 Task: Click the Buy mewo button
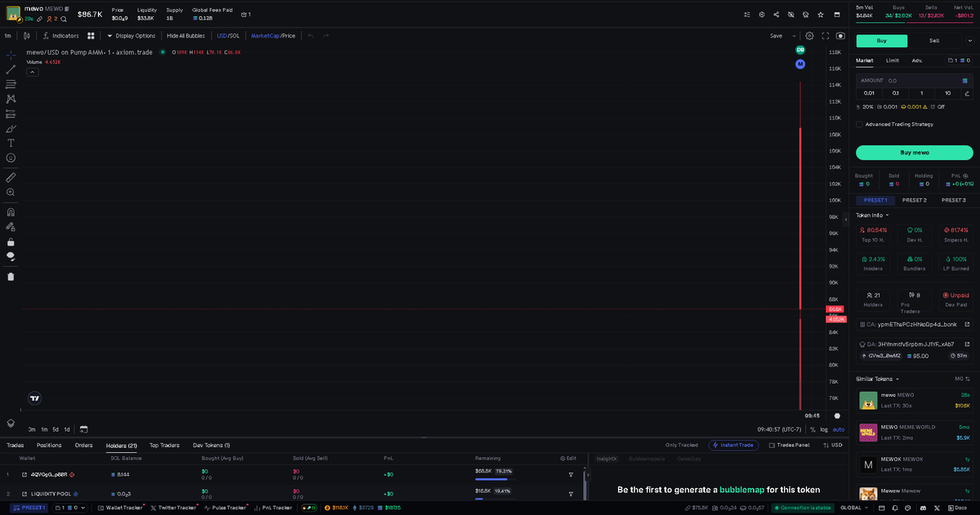click(915, 153)
